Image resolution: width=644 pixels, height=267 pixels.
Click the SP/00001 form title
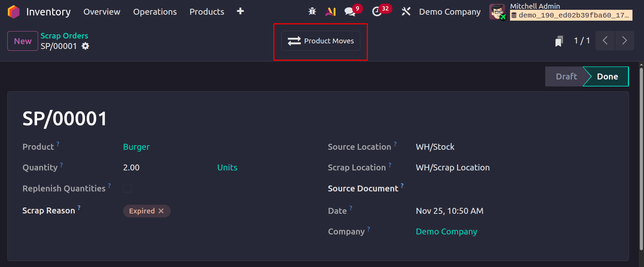[x=65, y=119]
